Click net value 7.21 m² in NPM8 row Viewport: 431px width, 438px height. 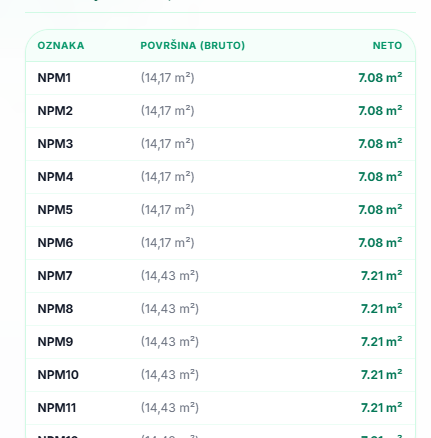point(382,309)
